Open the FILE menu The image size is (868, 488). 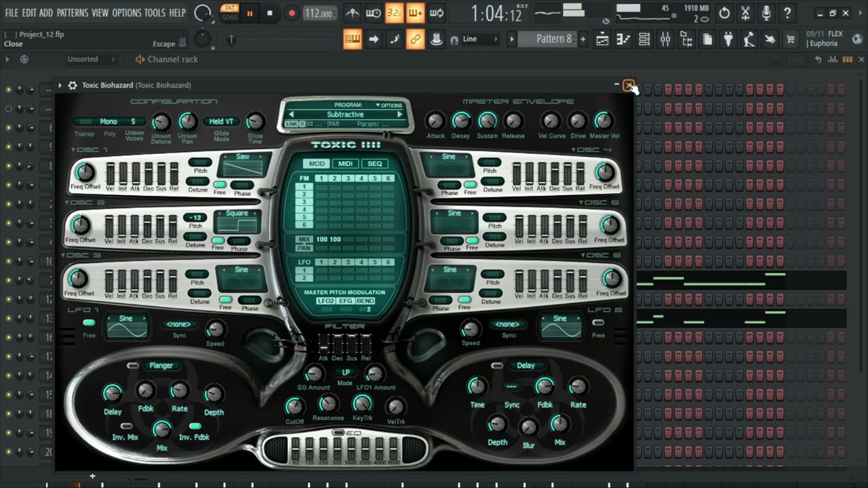[x=12, y=13]
